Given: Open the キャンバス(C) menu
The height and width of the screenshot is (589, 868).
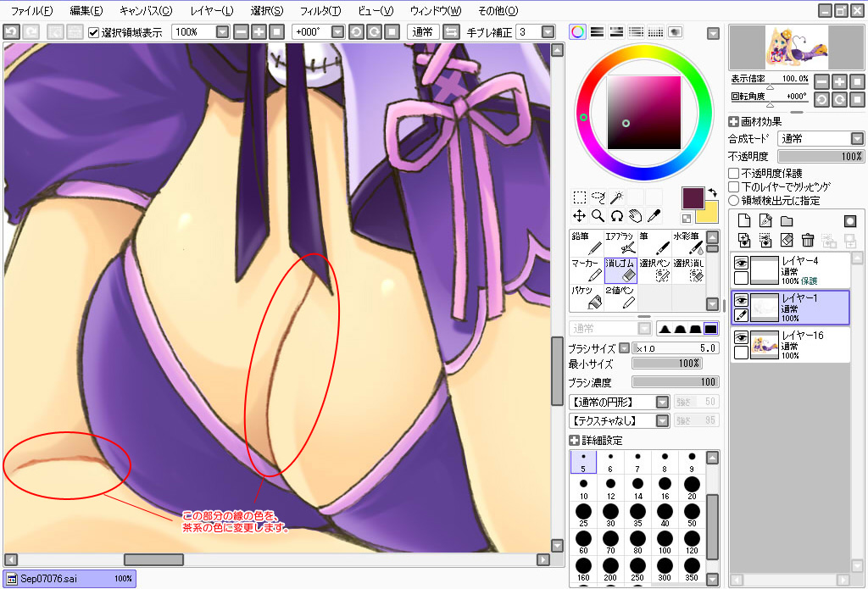Looking at the screenshot, I should click(x=146, y=10).
